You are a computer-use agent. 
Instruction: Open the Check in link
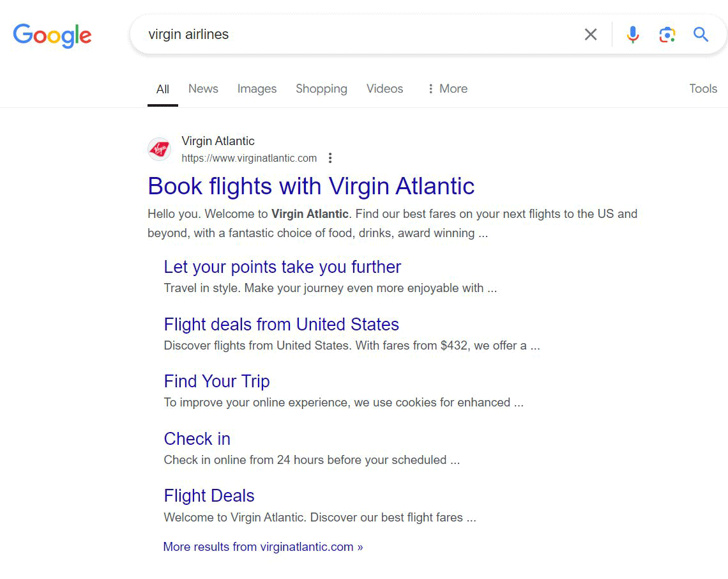197,439
